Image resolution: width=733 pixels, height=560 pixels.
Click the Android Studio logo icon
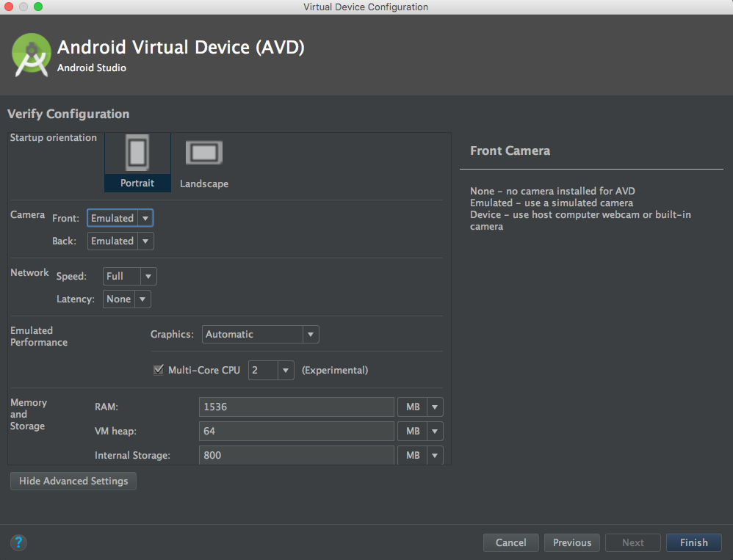[32, 54]
